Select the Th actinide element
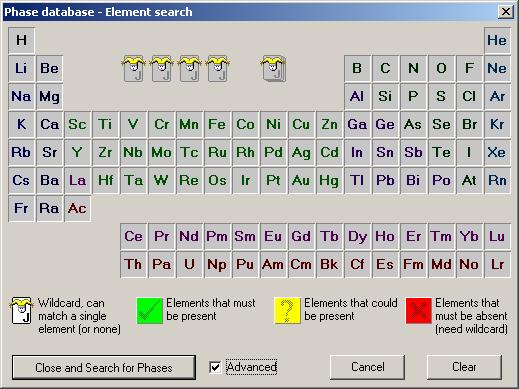519x389 pixels. click(x=133, y=264)
